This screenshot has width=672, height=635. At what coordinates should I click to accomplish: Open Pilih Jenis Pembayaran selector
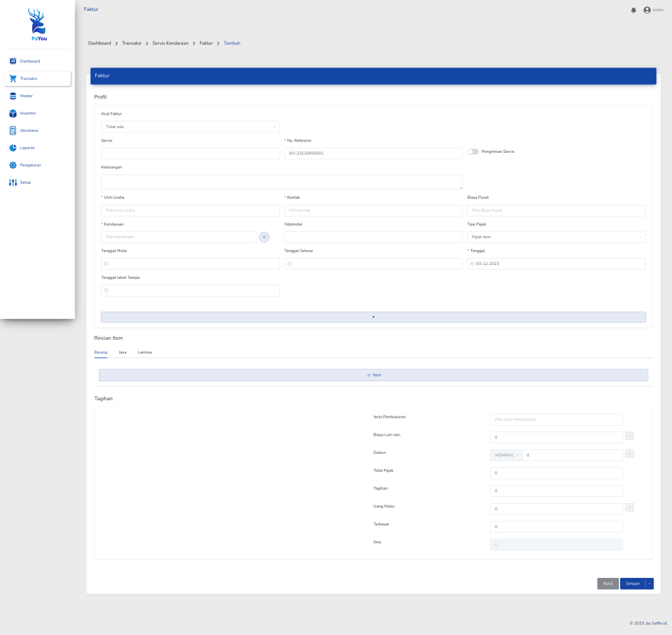coord(556,419)
